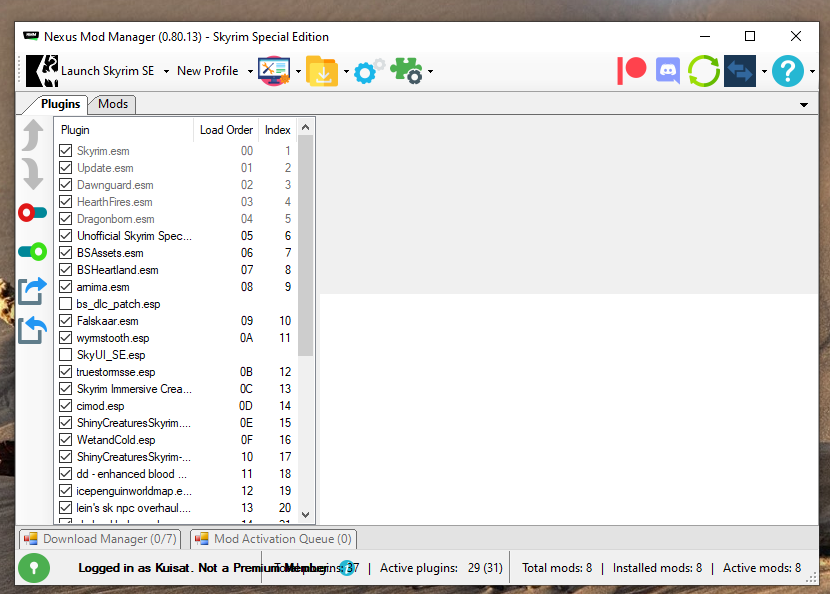Image resolution: width=830 pixels, height=594 pixels.
Task: Click the plugin list scroll down arrow
Action: (306, 515)
